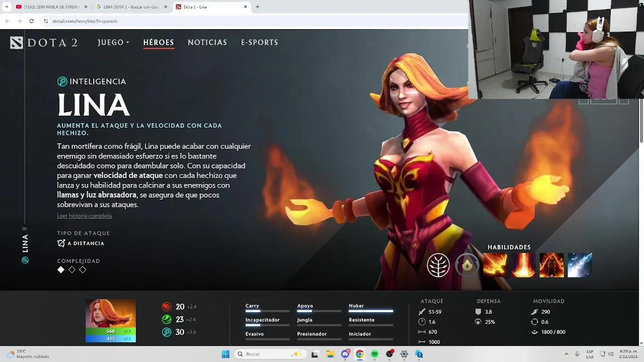Click the turn rate icon beside 0.6
The width and height of the screenshot is (644, 362).
pyautogui.click(x=534, y=322)
